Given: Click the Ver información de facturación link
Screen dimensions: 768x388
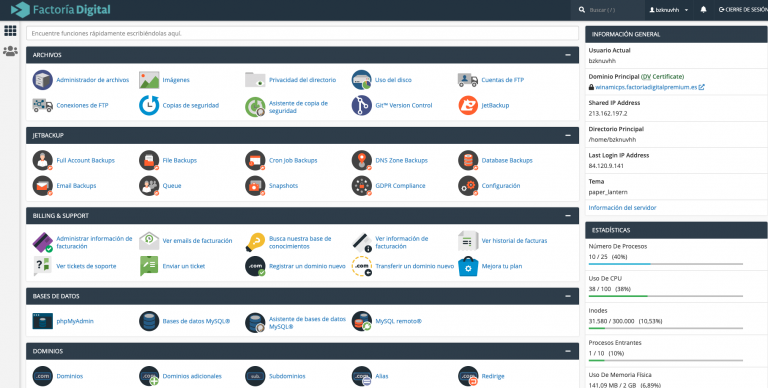Looking at the screenshot, I should click(402, 242).
